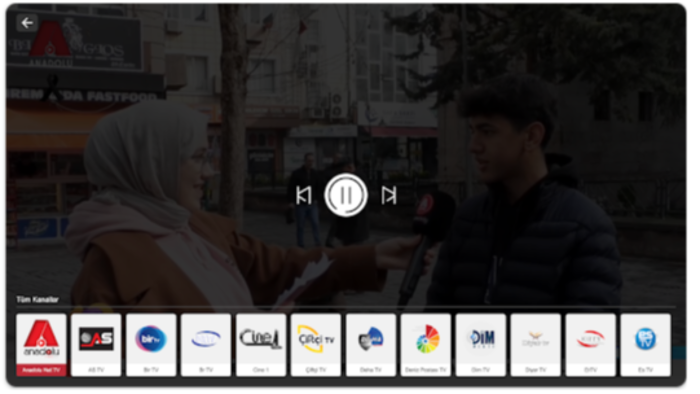Skip to the previous channel

coord(304,195)
